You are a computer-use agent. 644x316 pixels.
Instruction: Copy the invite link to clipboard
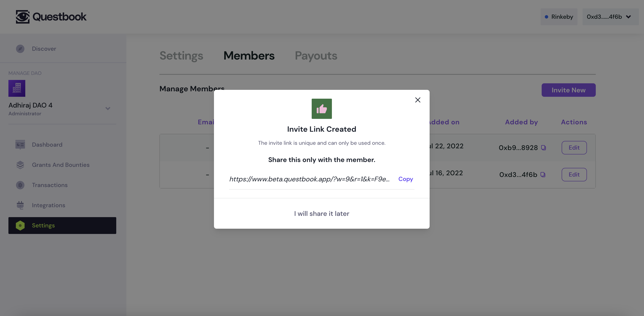click(406, 178)
